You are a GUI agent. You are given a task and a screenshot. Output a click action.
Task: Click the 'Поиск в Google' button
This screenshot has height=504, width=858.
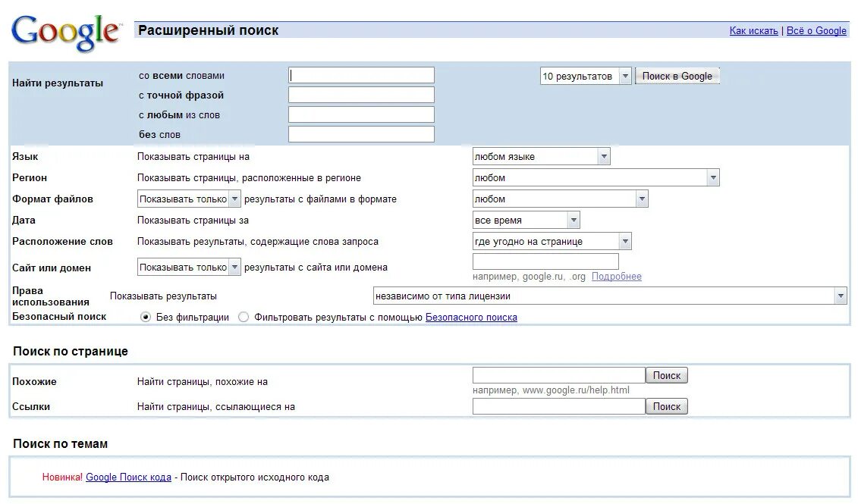(x=677, y=76)
